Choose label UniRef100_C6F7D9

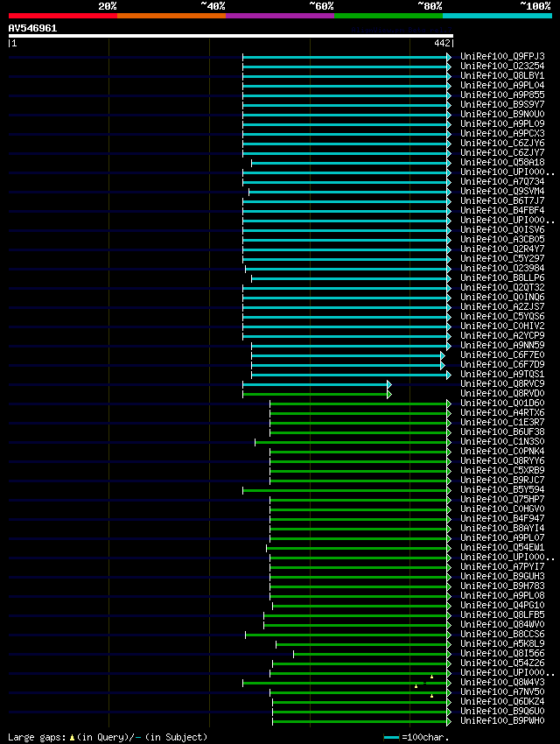[x=502, y=364]
